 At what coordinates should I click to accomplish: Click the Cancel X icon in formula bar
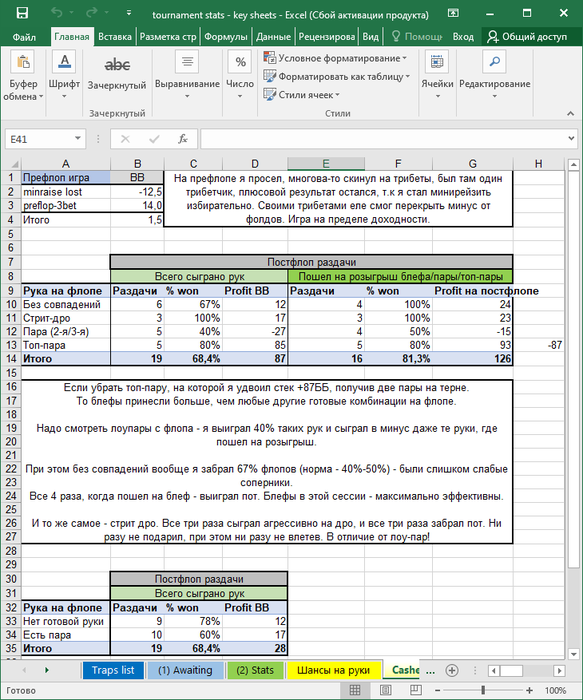[125, 139]
